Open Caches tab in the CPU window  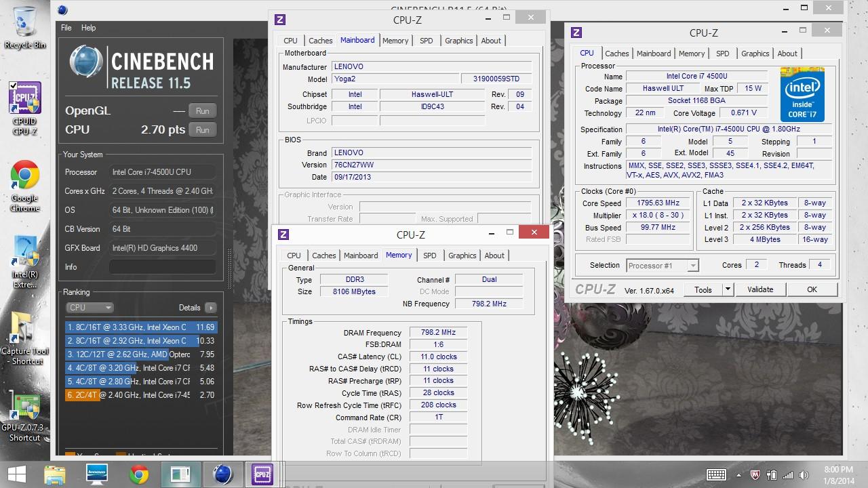click(x=617, y=54)
